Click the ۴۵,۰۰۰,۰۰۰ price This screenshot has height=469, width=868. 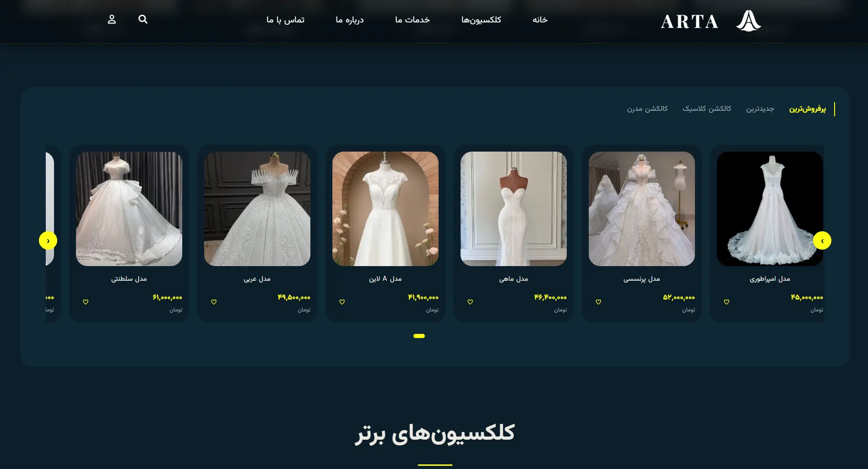coord(807,297)
